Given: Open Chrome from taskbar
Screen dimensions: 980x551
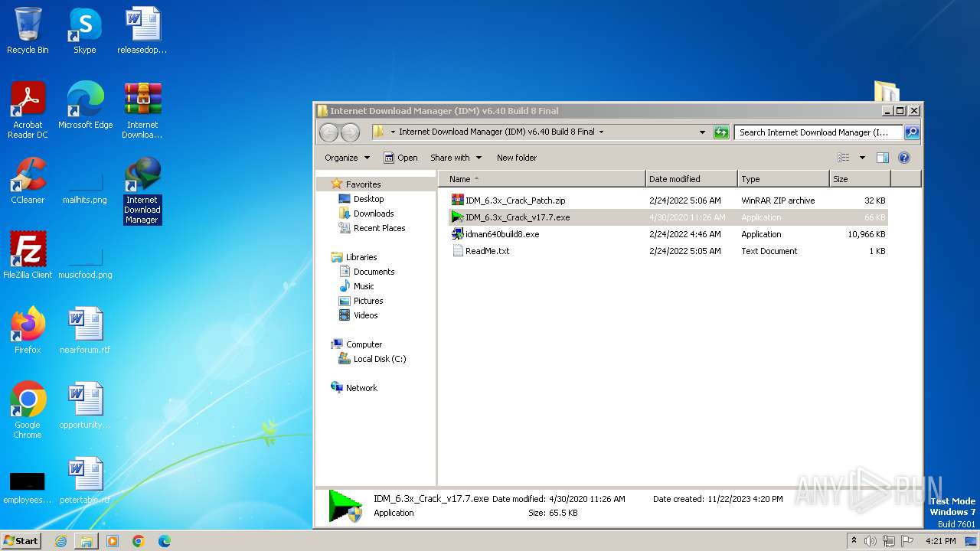Looking at the screenshot, I should [x=139, y=541].
